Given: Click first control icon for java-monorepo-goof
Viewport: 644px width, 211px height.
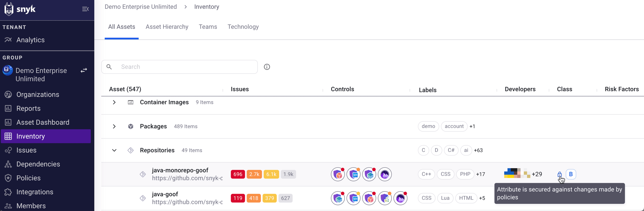Looking at the screenshot, I should (x=338, y=174).
